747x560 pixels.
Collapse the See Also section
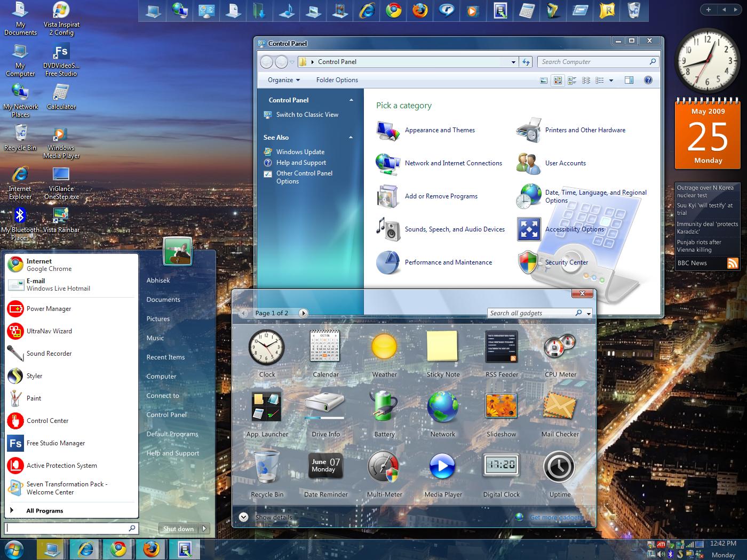tap(351, 137)
